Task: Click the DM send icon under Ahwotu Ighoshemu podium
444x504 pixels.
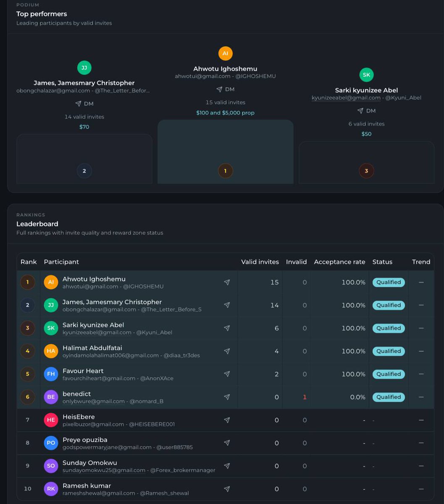Action: pyautogui.click(x=219, y=89)
